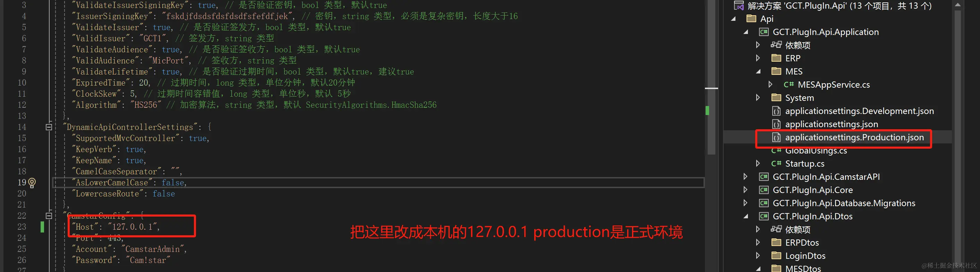Viewport: 980px width, 272px height.
Task: Expand the System folder arrow
Action: point(758,98)
